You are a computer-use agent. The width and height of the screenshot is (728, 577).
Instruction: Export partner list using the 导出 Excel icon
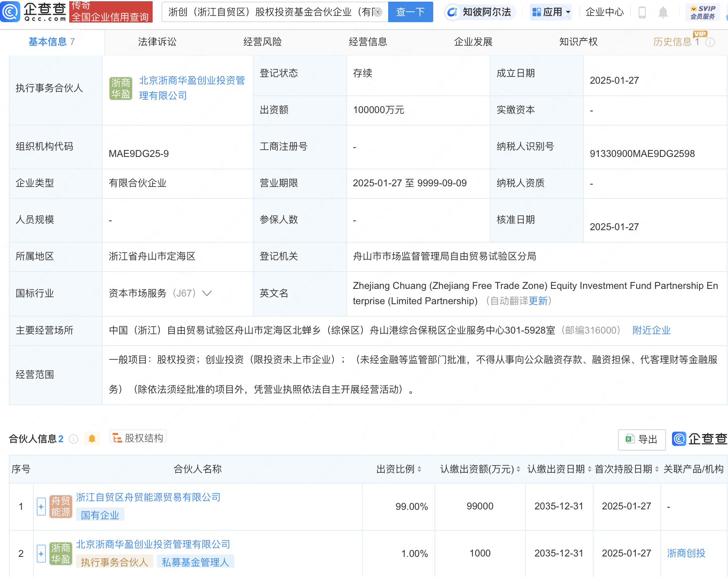641,439
